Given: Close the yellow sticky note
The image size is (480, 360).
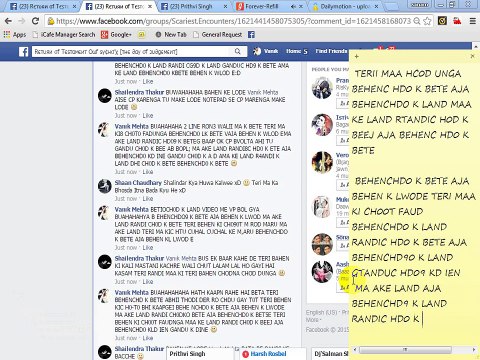Looking at the screenshot, I should pyautogui.click(x=472, y=56).
